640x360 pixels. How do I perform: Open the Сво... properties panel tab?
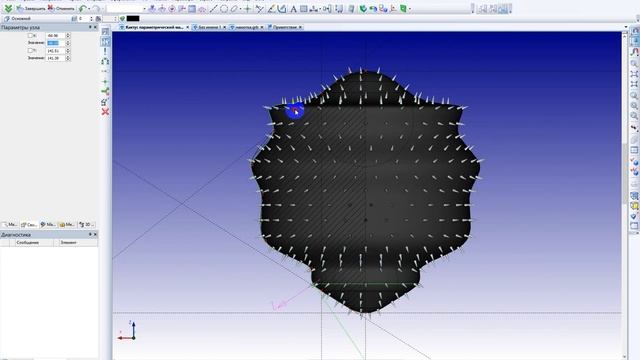[x=29, y=224]
